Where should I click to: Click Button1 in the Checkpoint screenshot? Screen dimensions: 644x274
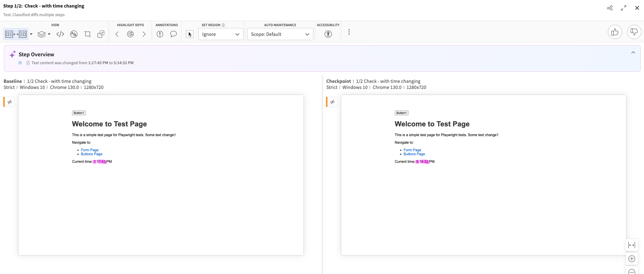coord(402,113)
